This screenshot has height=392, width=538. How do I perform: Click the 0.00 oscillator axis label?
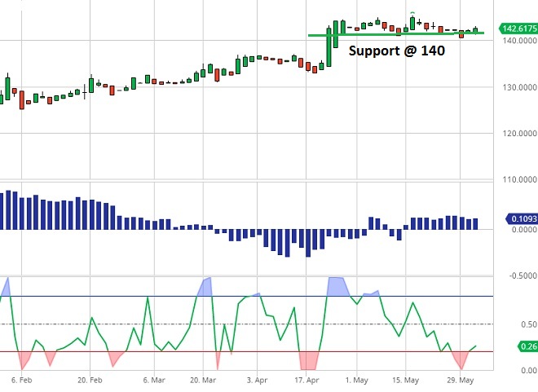click(x=529, y=370)
